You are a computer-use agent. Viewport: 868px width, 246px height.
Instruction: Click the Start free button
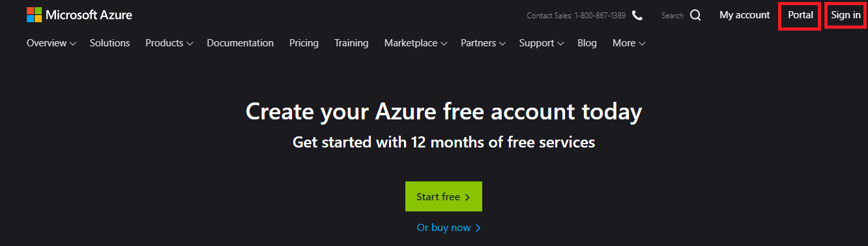tap(444, 196)
